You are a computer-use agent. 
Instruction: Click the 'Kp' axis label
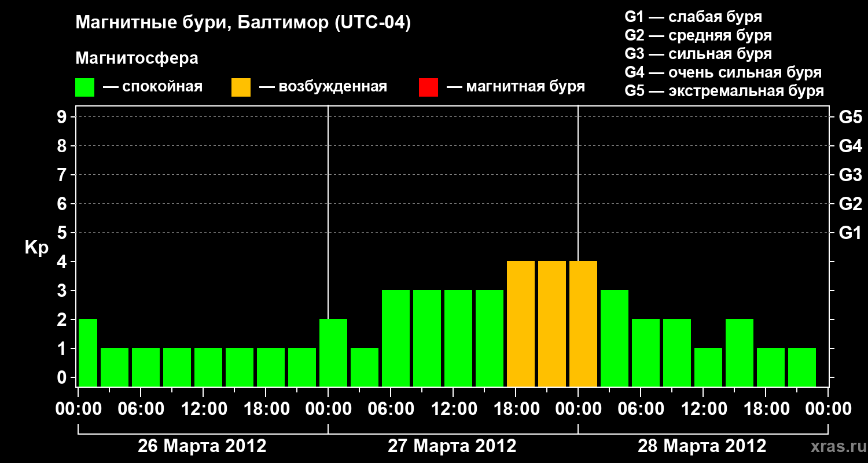[x=36, y=248]
